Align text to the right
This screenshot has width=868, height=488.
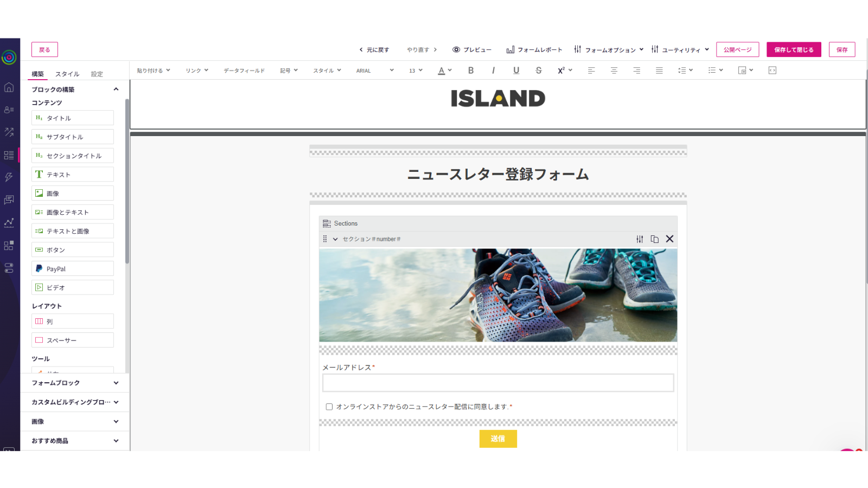[x=637, y=70]
